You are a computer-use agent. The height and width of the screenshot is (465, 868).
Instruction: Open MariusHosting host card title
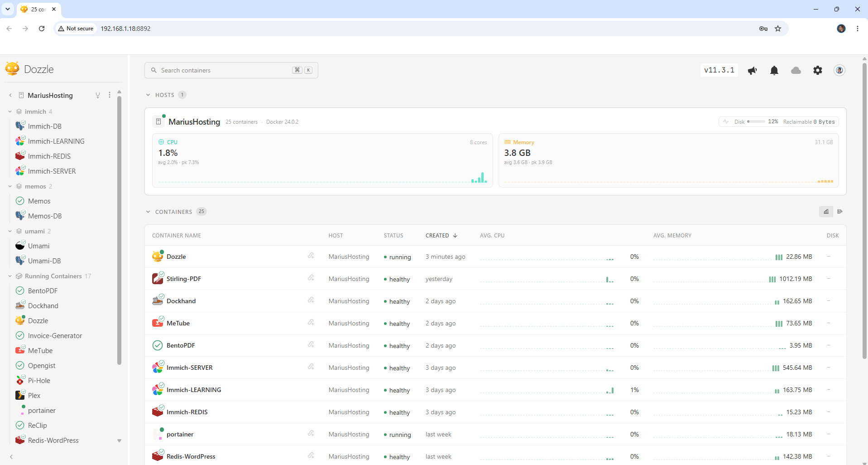(194, 121)
